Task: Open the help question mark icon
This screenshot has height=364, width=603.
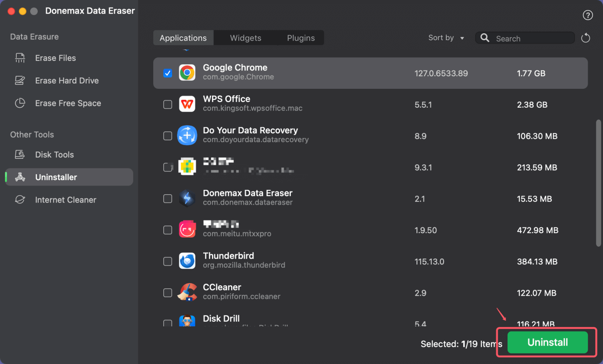Action: click(x=588, y=15)
